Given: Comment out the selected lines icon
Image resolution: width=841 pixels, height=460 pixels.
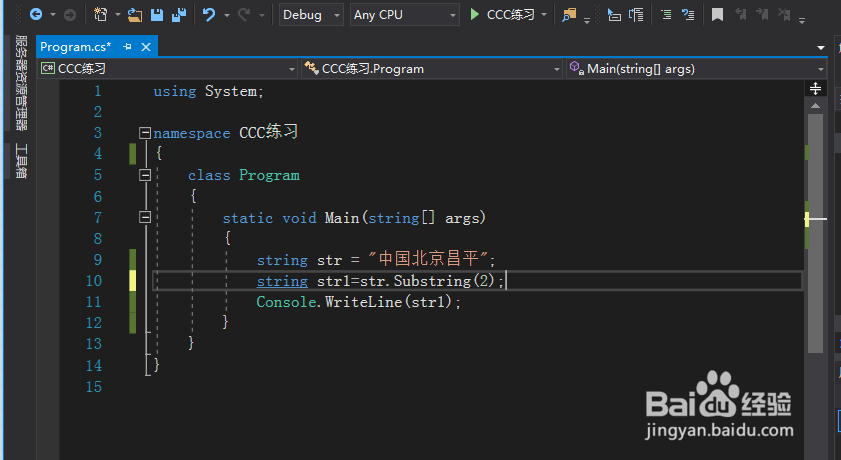Looking at the screenshot, I should coord(666,15).
